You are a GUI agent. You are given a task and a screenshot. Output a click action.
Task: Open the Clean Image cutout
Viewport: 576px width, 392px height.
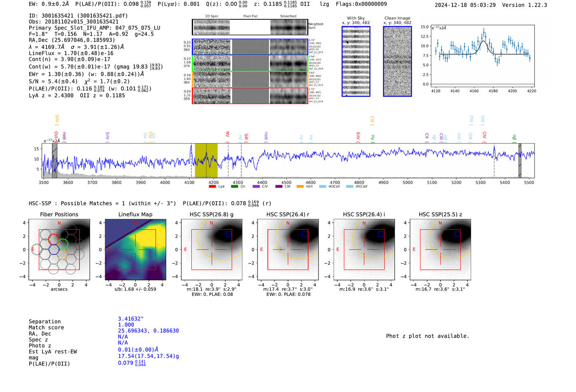(x=397, y=61)
